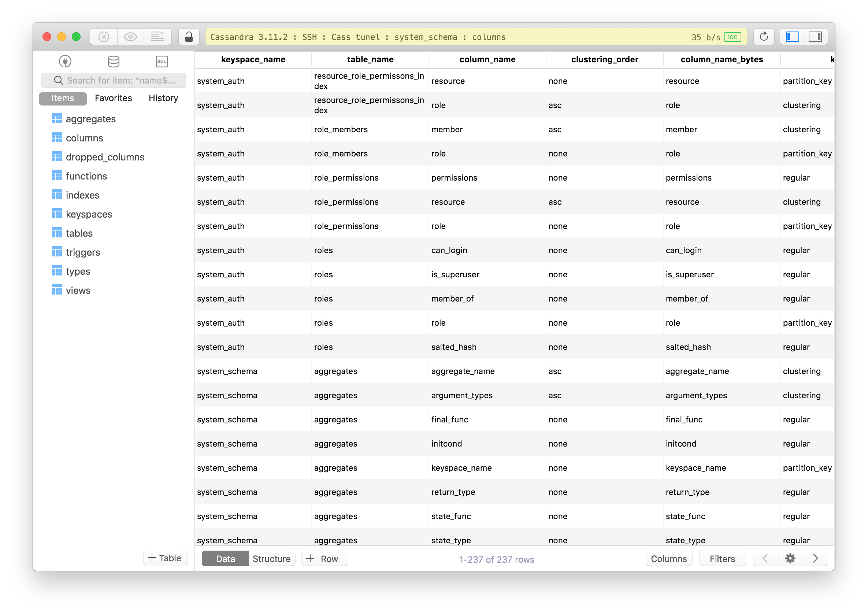The height and width of the screenshot is (614, 868).
Task: Click the lock/security icon in toolbar
Action: coord(189,36)
